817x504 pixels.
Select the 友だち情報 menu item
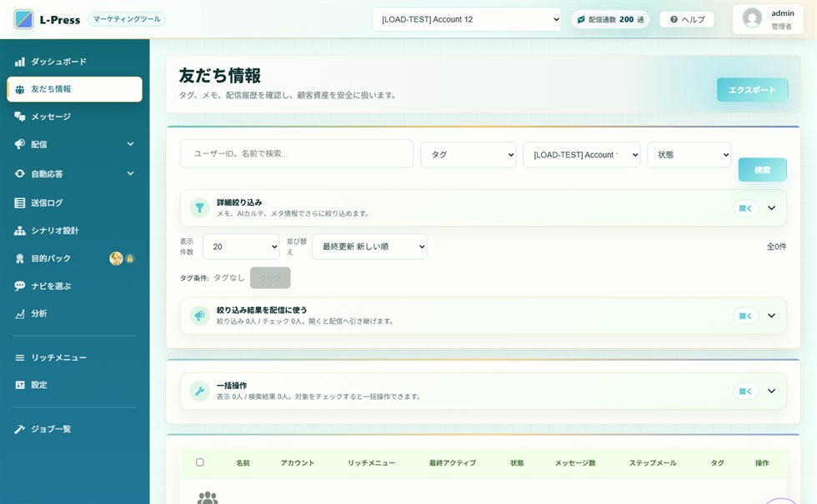pos(74,89)
